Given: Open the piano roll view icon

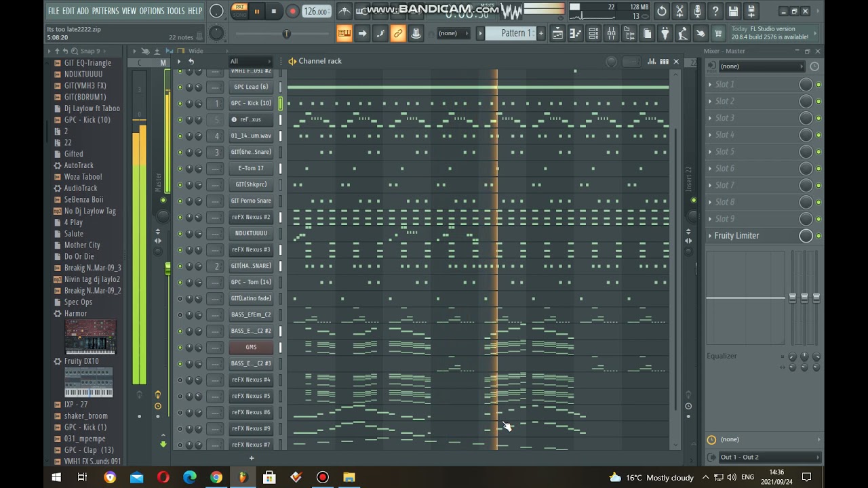Looking at the screenshot, I should click(576, 33).
